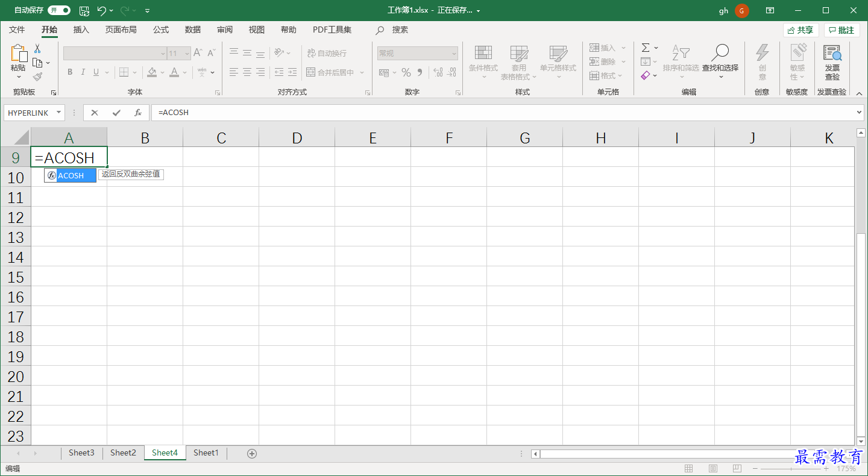Toggle Underline formatting
868x476 pixels.
coord(95,72)
